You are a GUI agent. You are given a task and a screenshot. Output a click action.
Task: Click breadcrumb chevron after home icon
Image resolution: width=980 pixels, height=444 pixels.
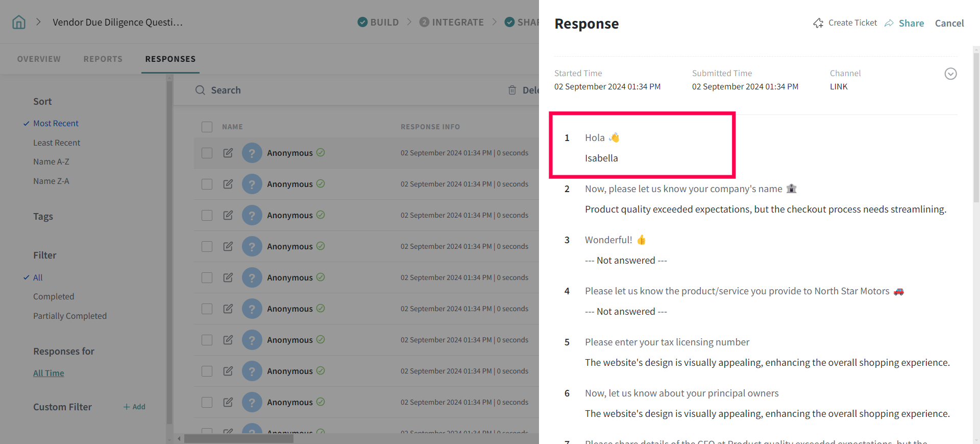tap(38, 22)
